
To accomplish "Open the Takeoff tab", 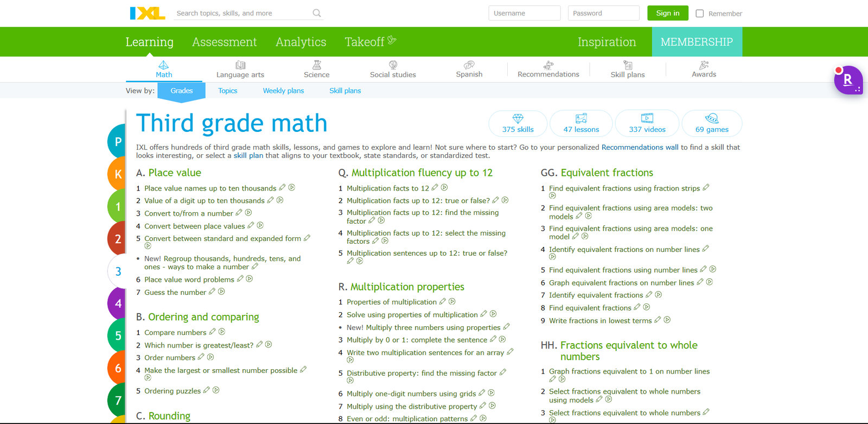I will 371,42.
